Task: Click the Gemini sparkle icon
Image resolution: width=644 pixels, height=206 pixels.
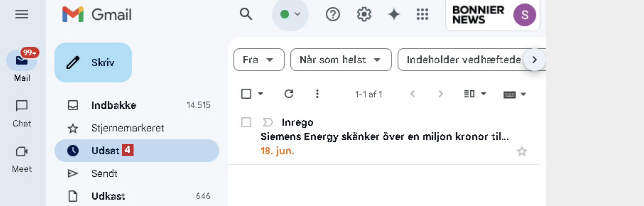Action: [x=394, y=14]
